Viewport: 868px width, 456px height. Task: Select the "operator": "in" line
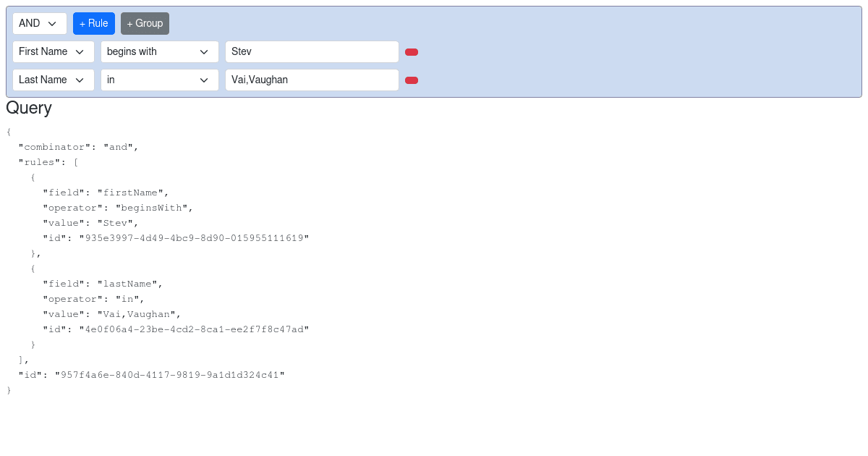(94, 299)
